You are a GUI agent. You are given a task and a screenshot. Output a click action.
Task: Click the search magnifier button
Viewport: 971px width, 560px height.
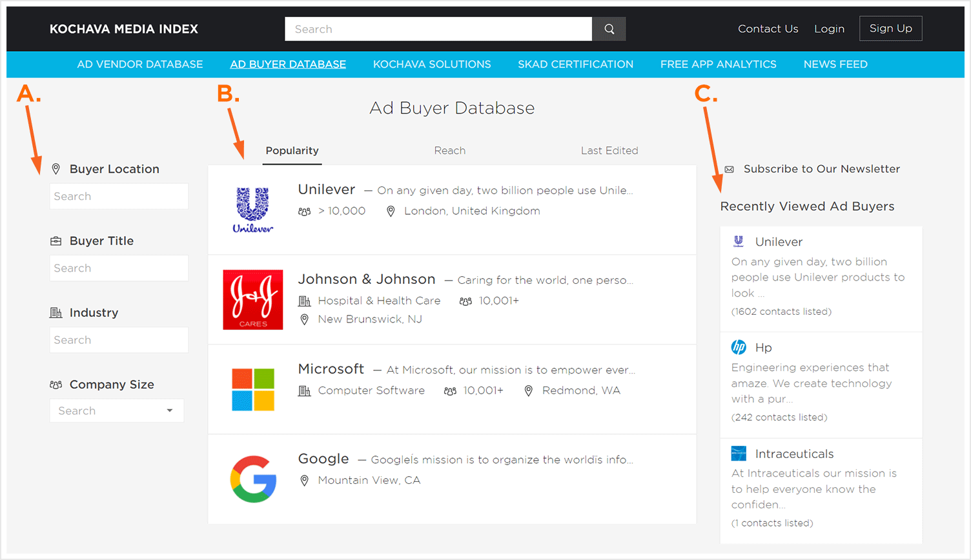point(609,29)
